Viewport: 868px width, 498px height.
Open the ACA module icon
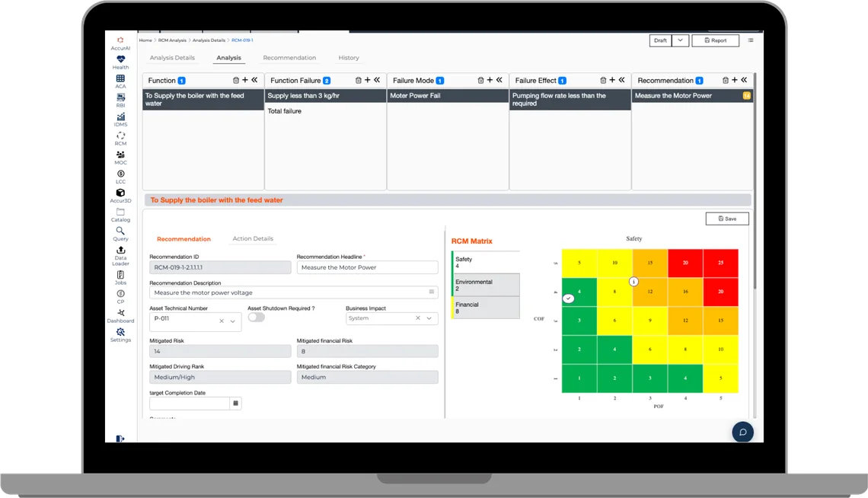click(120, 78)
